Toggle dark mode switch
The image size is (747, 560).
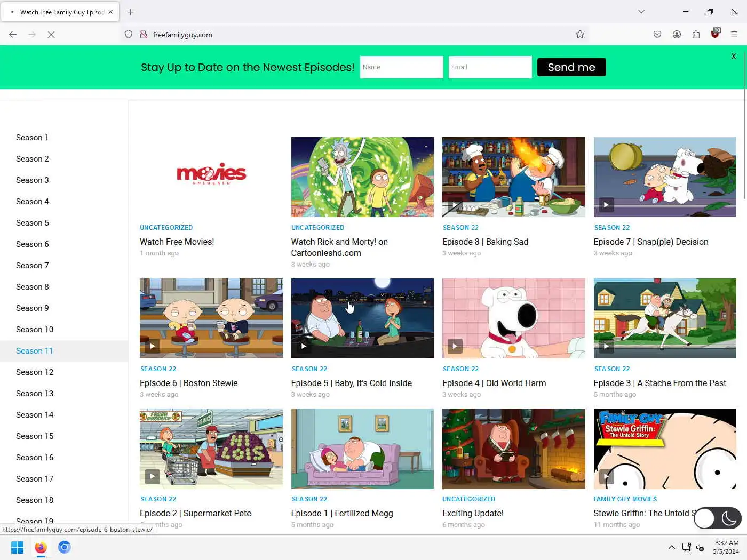pos(717,518)
